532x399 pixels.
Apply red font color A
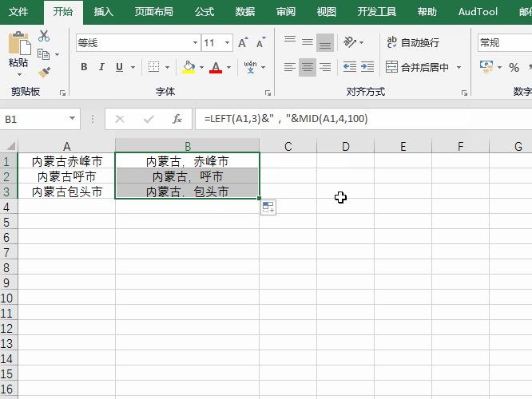[x=216, y=67]
